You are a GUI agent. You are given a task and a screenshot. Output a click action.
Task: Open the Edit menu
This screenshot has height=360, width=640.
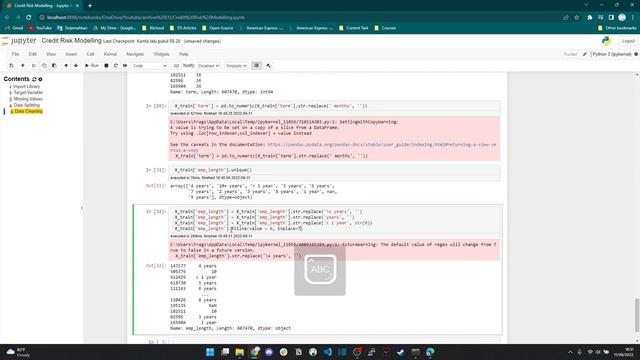click(33, 54)
